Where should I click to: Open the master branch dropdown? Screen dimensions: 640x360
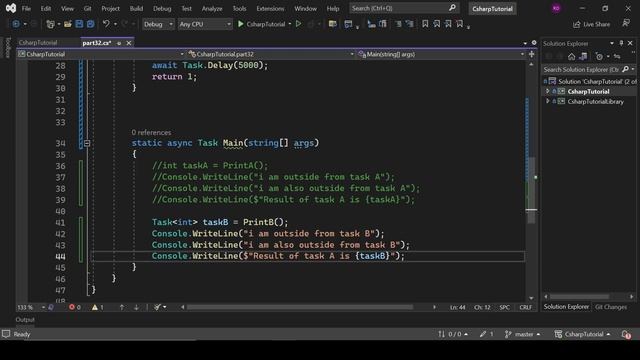point(522,334)
